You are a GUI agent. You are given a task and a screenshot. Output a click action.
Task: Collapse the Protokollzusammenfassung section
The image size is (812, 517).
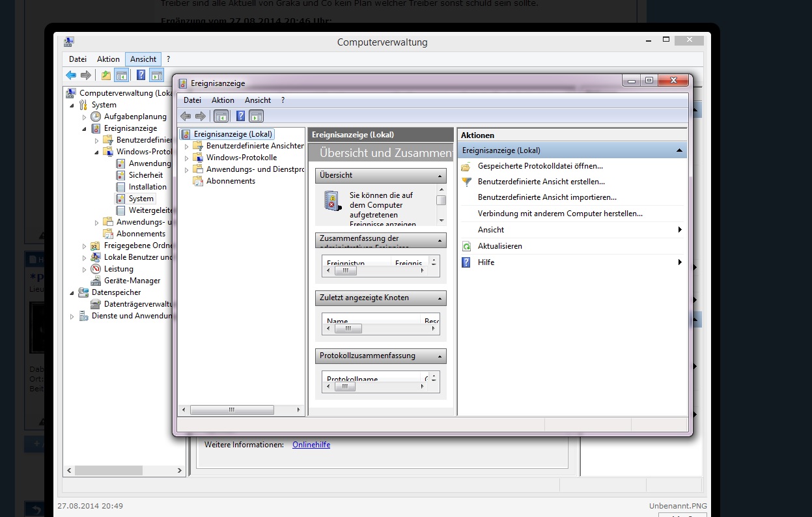tap(440, 356)
